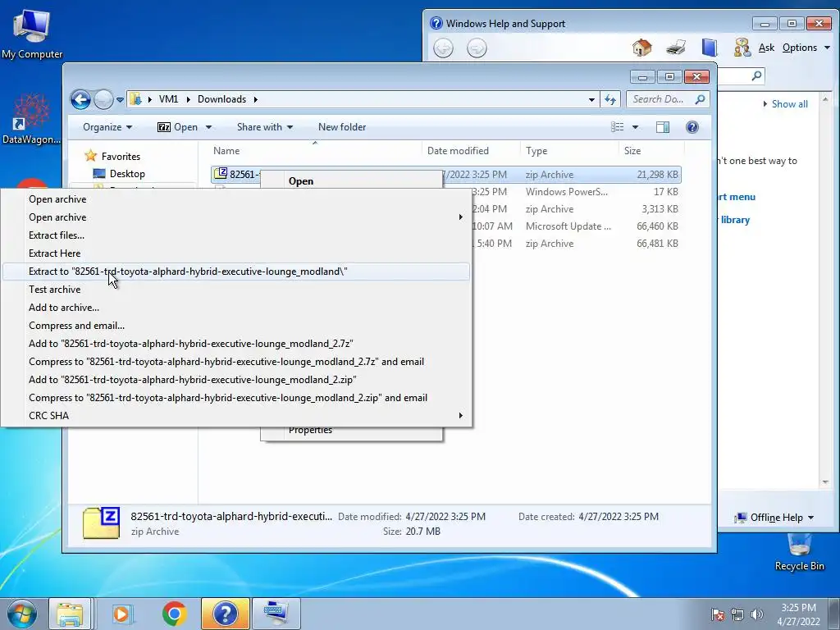Select the 3,313 KB zip Archive row
Image resolution: width=840 pixels, height=630 pixels.
(575, 209)
